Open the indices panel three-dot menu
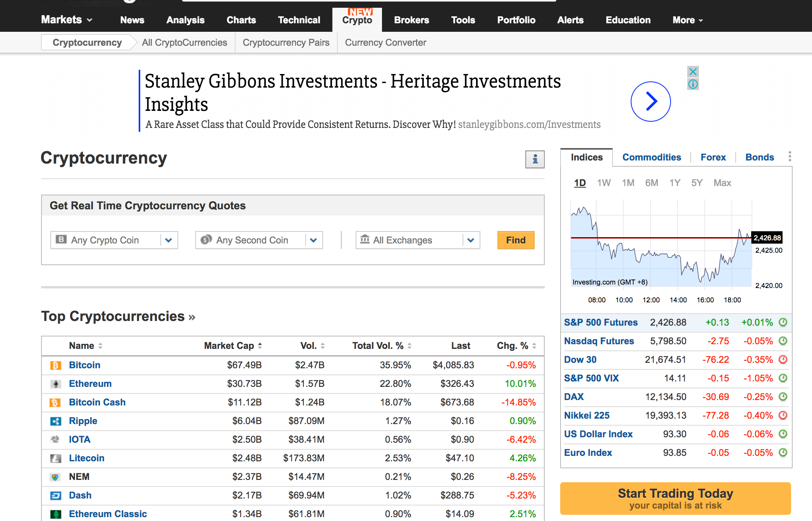 [x=790, y=157]
